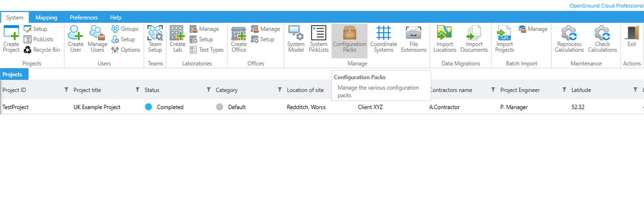Run Reprocess Calculations
This screenshot has height=201, width=644.
(x=569, y=39)
